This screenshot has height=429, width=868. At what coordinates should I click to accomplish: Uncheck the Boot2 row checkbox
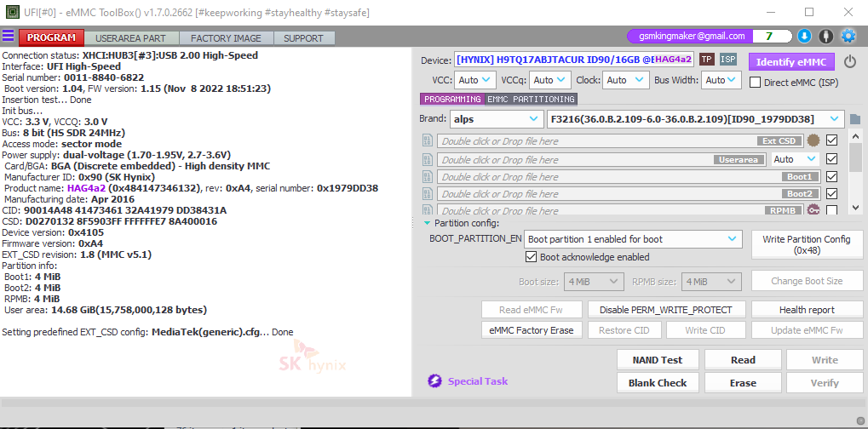831,193
